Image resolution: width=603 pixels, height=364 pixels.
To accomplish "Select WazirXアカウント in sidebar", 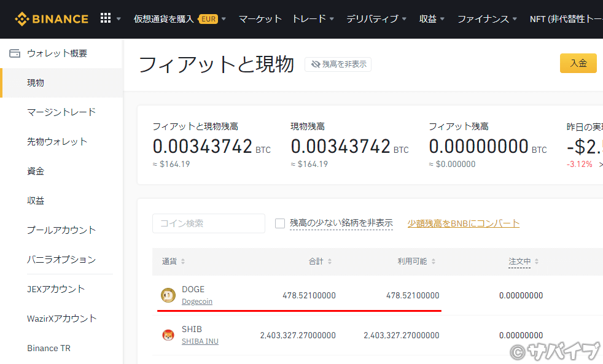I will 62,318.
